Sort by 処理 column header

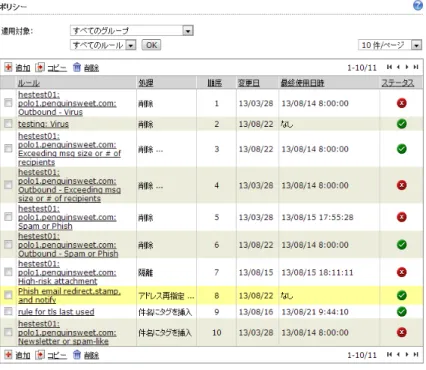click(x=146, y=83)
